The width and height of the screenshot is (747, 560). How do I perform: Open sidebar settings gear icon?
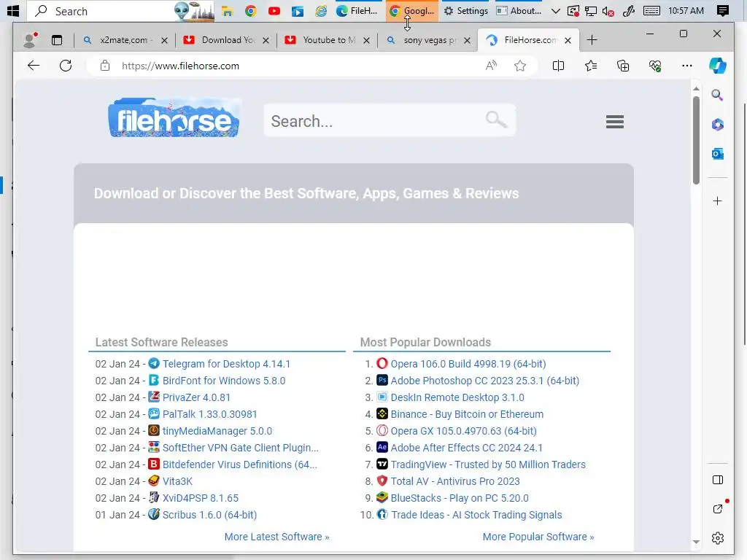pos(718,538)
